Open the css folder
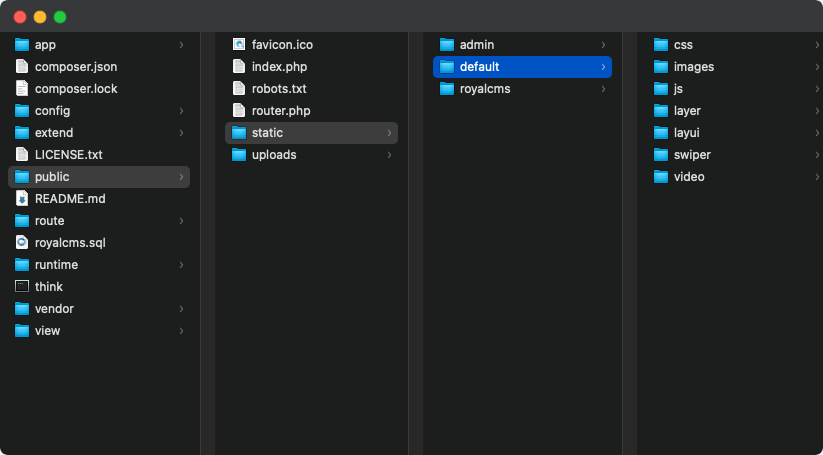Viewport: 823px width, 455px height. point(683,45)
